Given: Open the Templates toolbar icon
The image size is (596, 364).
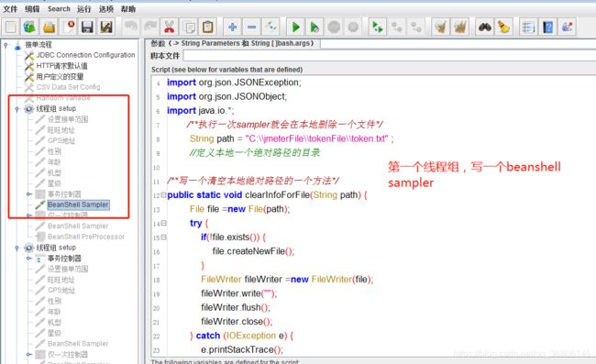Looking at the screenshot, I should pyautogui.click(x=29, y=27).
